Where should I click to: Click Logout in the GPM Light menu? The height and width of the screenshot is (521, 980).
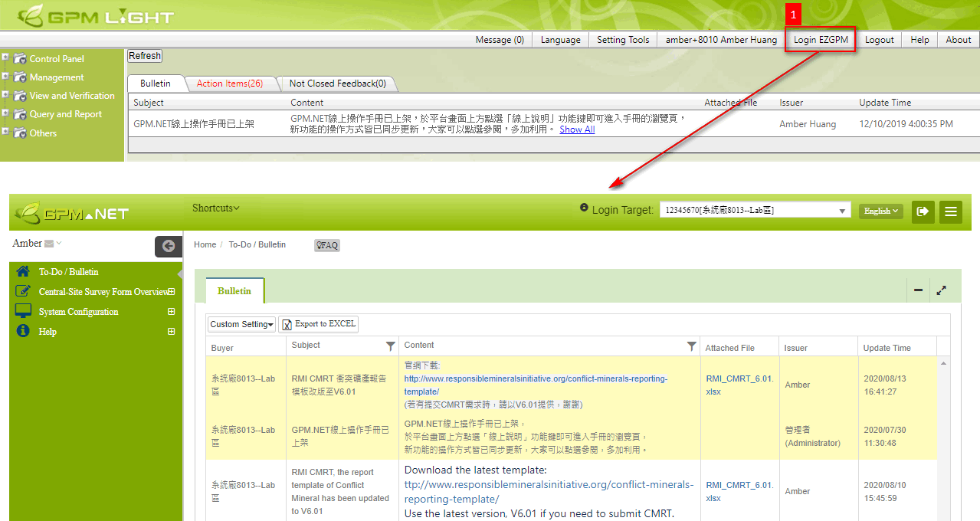[880, 40]
